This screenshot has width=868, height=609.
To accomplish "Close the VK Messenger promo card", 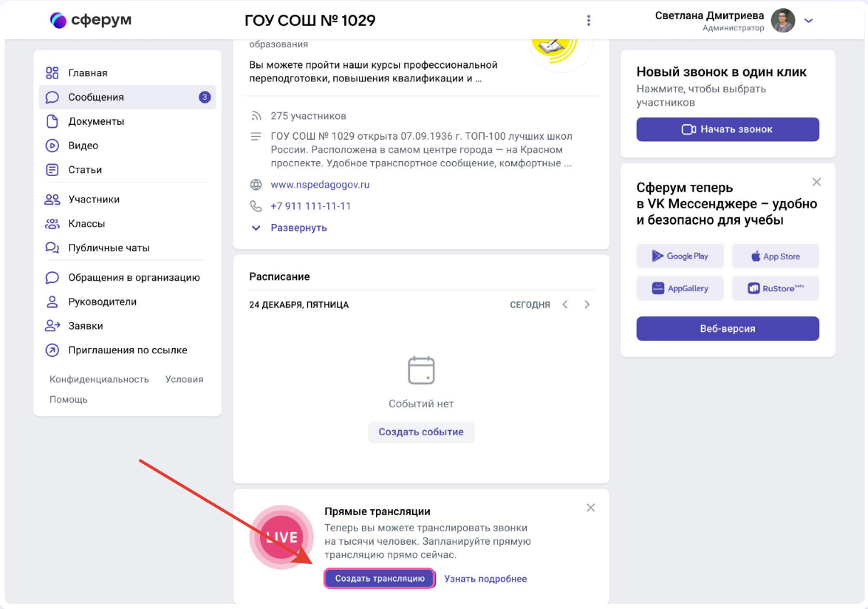I will [x=816, y=182].
